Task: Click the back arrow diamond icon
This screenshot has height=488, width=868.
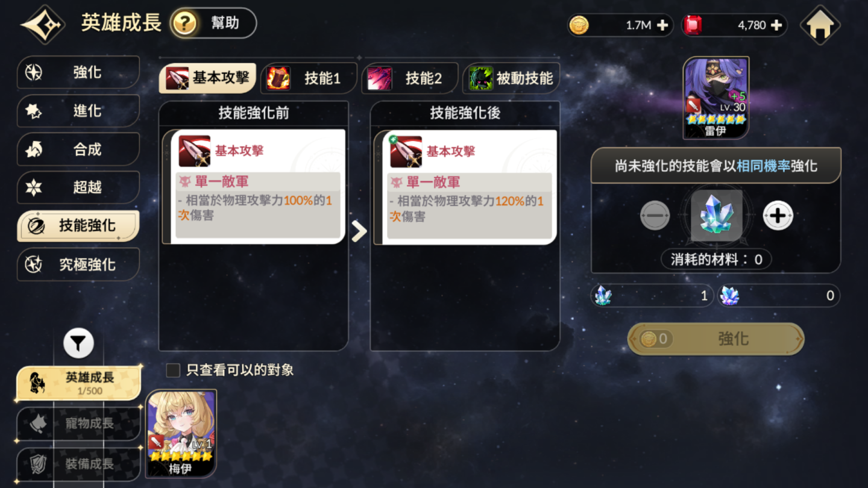Action: (x=43, y=25)
